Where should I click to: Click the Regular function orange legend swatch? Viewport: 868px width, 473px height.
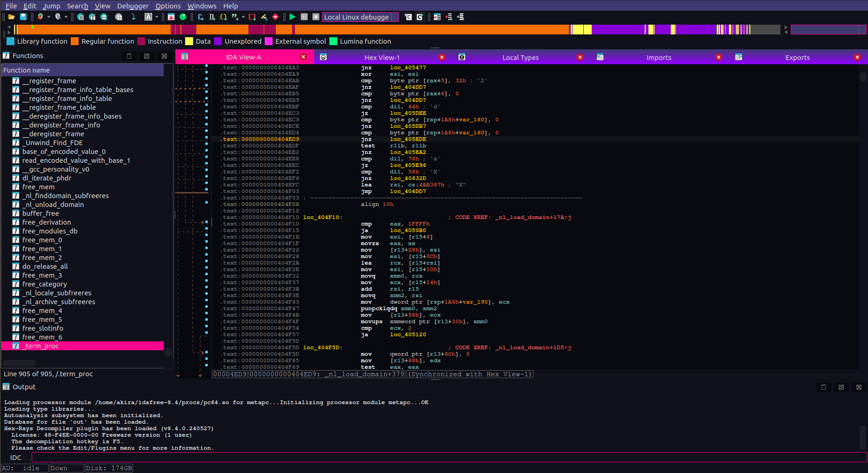click(74, 41)
